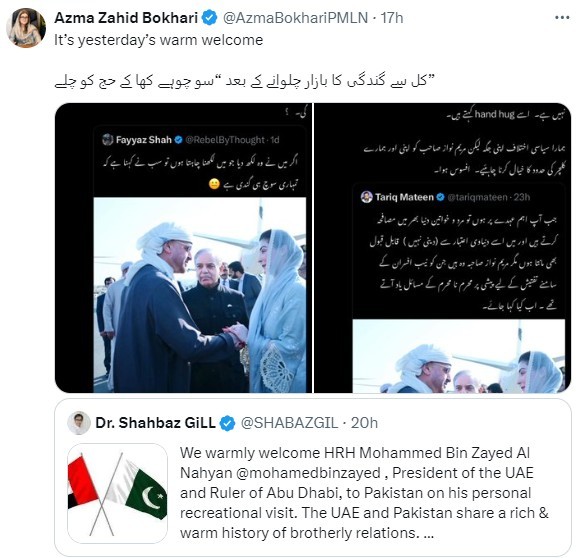Open the Dr. Shahbaz GiLL display name
588x558 pixels.
point(156,423)
